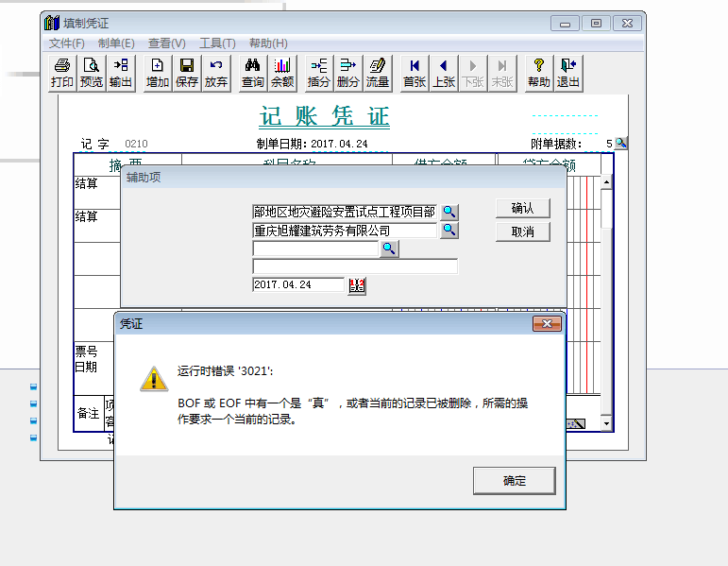Open the 帮助(H) menu
Screen dimensions: 728x566
(x=268, y=43)
